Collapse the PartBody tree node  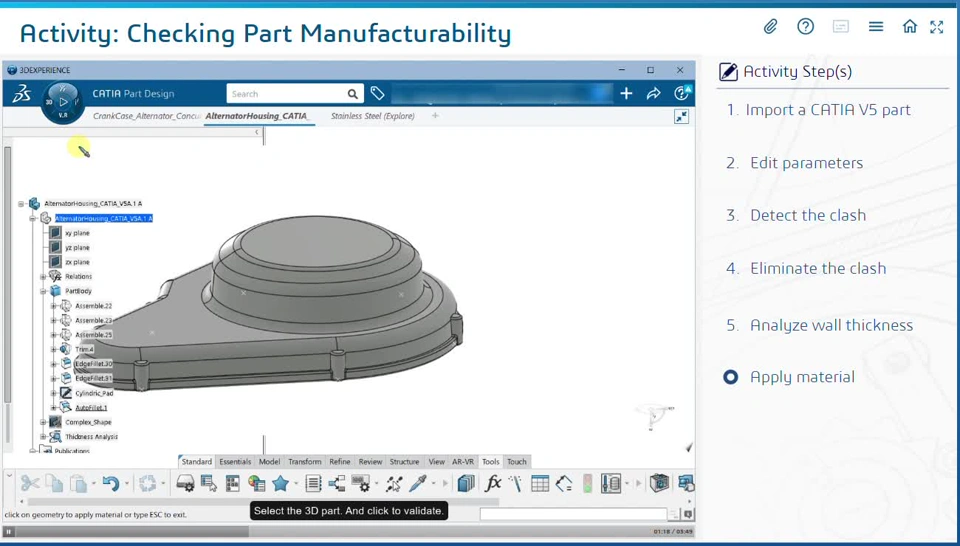[43, 291]
